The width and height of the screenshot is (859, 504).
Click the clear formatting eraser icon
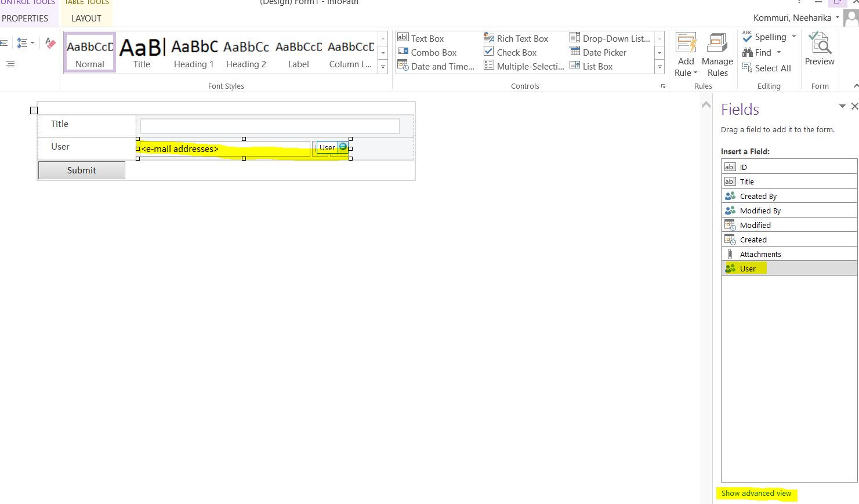(50, 43)
